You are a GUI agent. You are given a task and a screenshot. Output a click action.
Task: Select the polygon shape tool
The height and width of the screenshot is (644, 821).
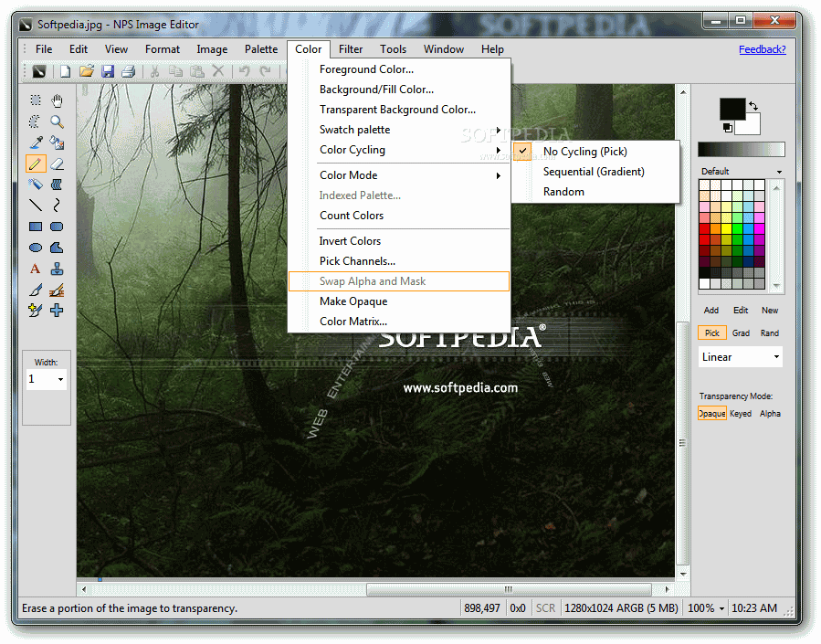coord(57,248)
